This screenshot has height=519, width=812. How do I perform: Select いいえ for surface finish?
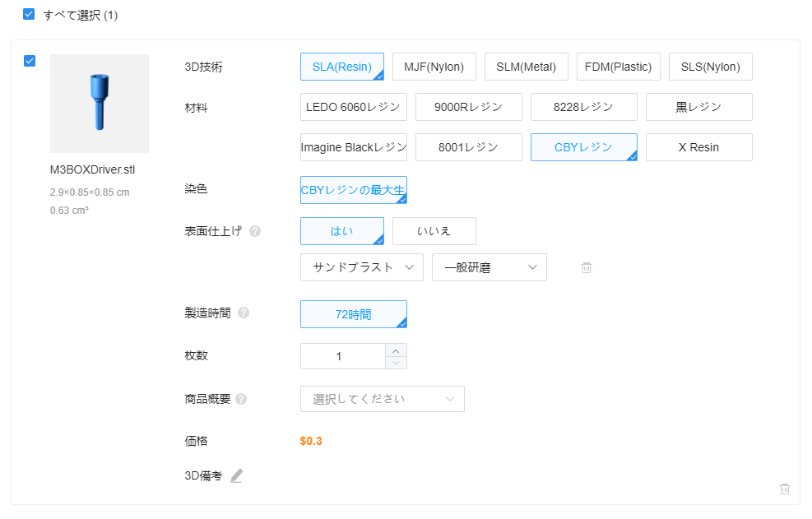pyautogui.click(x=434, y=231)
